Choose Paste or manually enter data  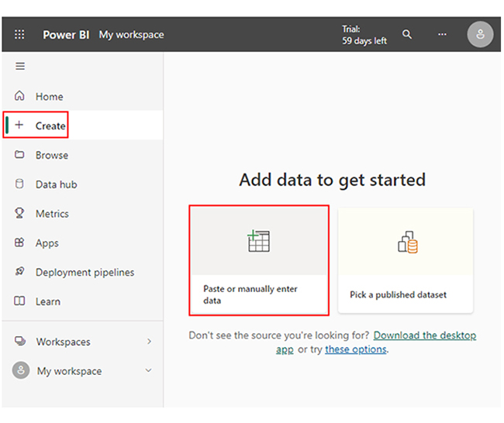coord(259,260)
